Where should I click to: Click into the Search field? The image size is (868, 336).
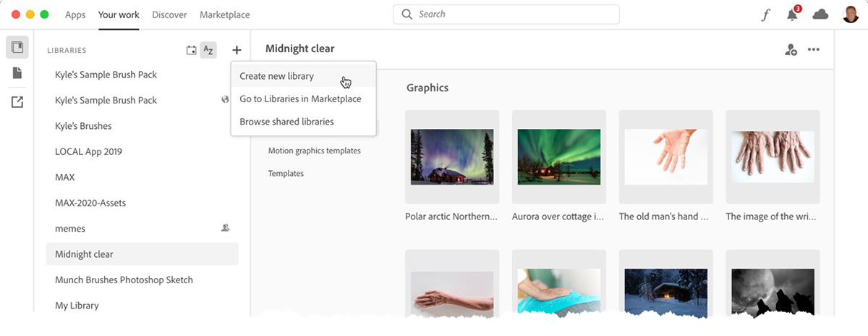click(x=506, y=14)
